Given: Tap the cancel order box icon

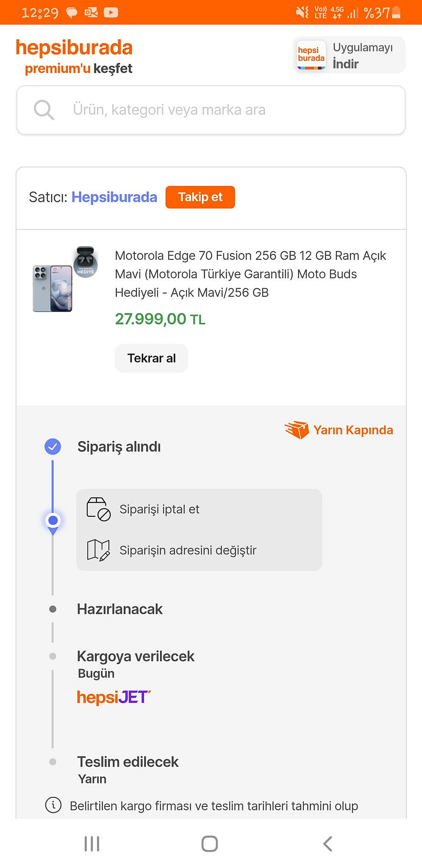Looking at the screenshot, I should click(x=98, y=509).
